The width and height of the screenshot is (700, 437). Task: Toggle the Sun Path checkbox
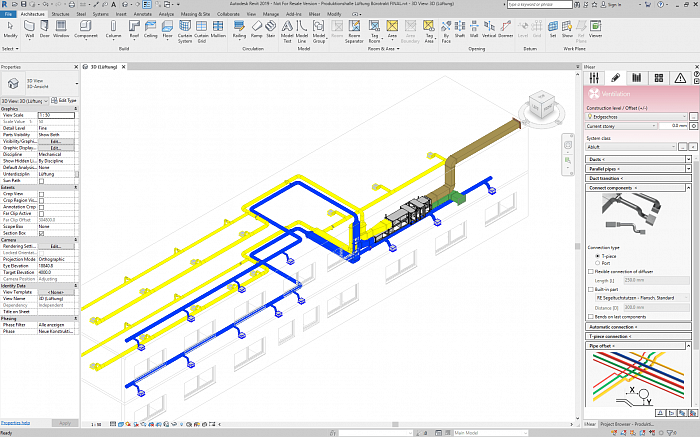click(x=42, y=181)
